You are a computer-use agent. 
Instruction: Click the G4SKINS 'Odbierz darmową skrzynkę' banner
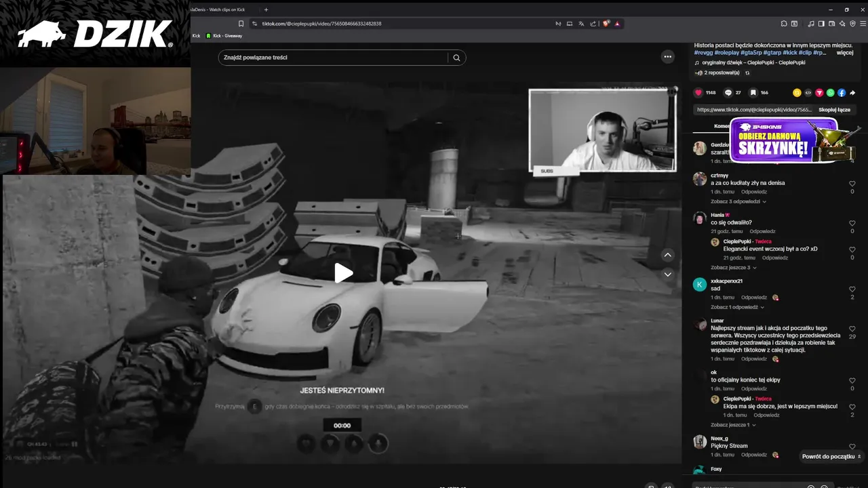tap(783, 141)
